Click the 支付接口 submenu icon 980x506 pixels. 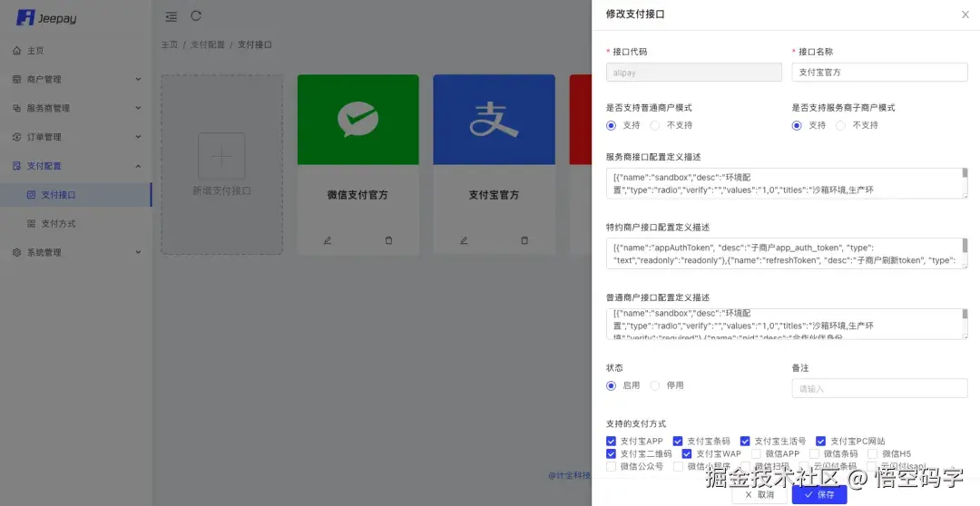(31, 195)
